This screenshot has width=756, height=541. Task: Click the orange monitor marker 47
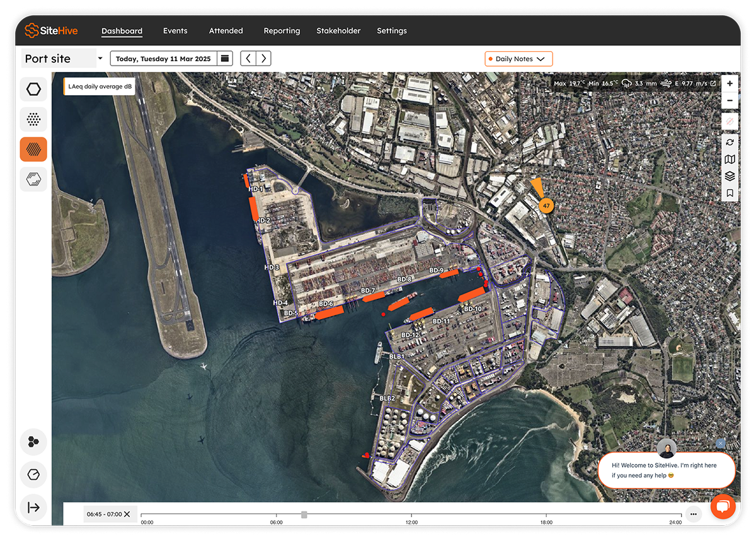[x=546, y=206]
